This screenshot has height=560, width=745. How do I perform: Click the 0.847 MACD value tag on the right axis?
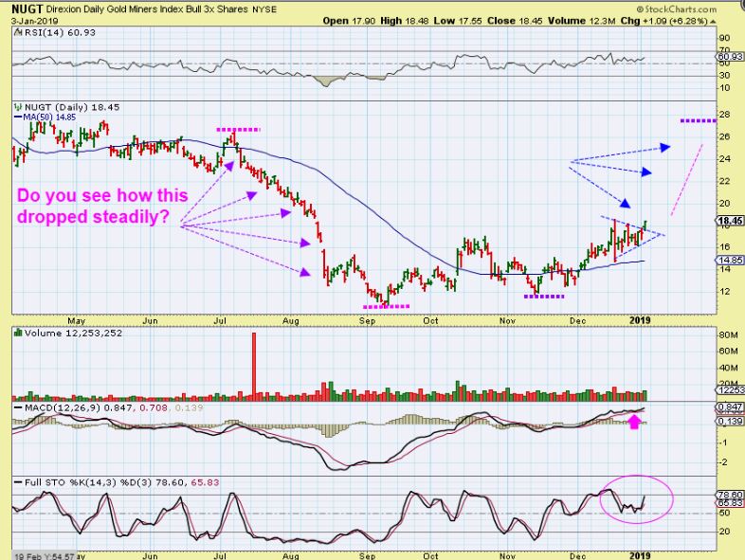coord(730,407)
